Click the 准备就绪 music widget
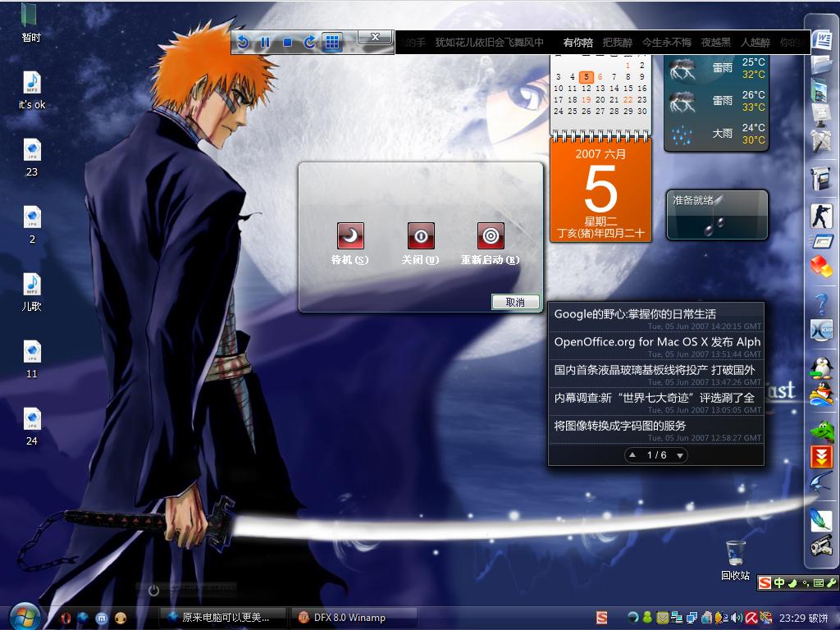Screen dimensions: 840x630 coord(717,214)
